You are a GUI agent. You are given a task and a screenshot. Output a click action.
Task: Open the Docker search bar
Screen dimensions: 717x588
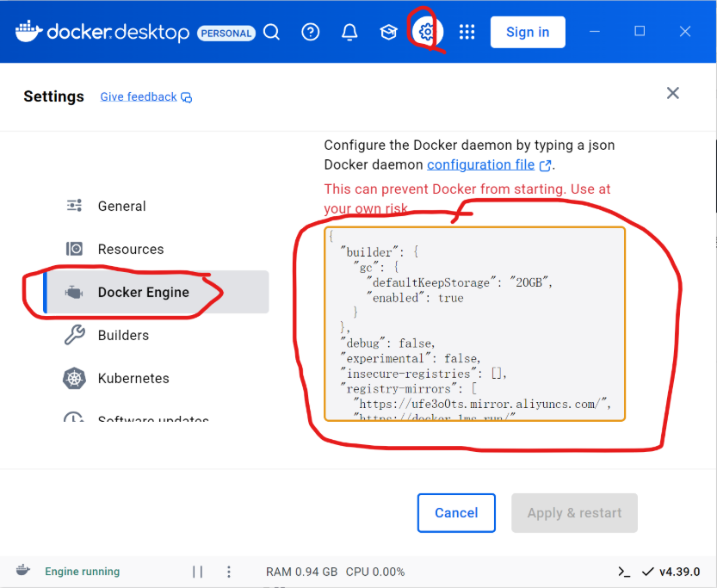tap(271, 32)
